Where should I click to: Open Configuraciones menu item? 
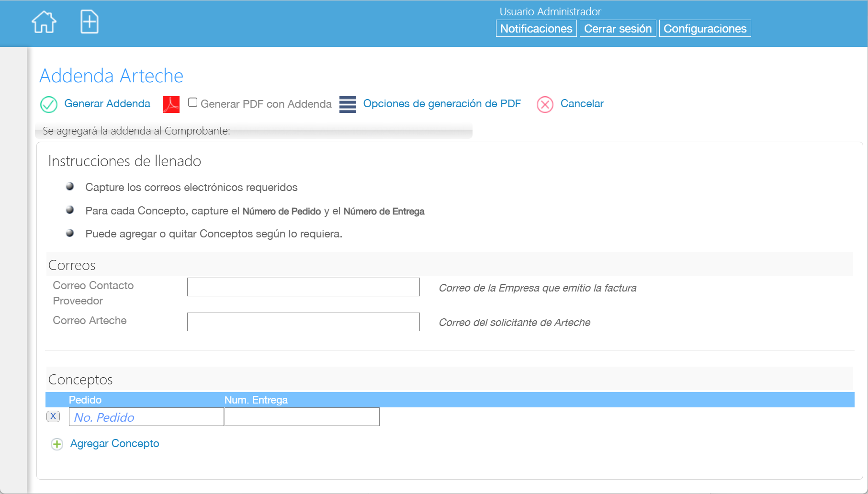[705, 29]
